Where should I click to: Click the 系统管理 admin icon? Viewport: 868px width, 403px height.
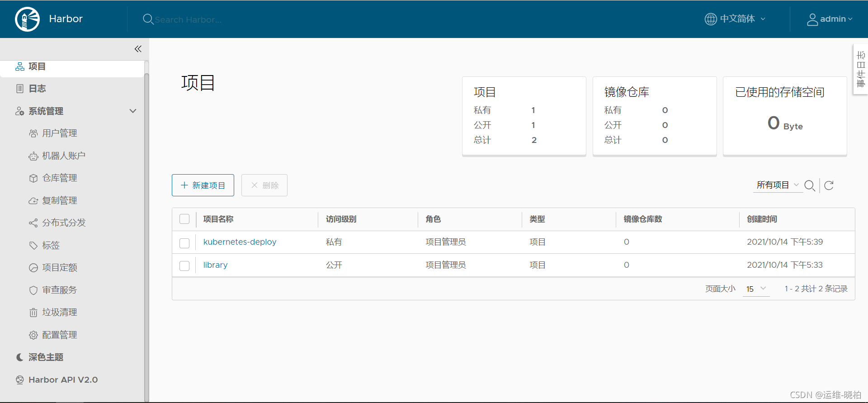pos(19,111)
